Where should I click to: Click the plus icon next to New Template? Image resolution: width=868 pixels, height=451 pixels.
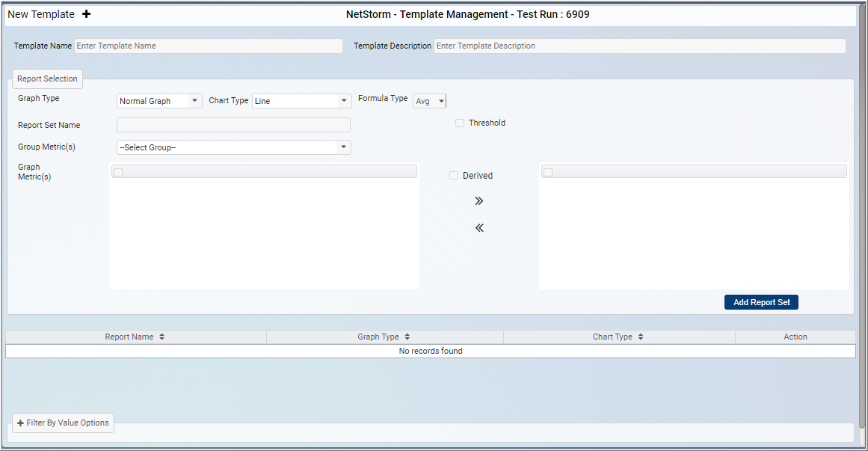[87, 14]
